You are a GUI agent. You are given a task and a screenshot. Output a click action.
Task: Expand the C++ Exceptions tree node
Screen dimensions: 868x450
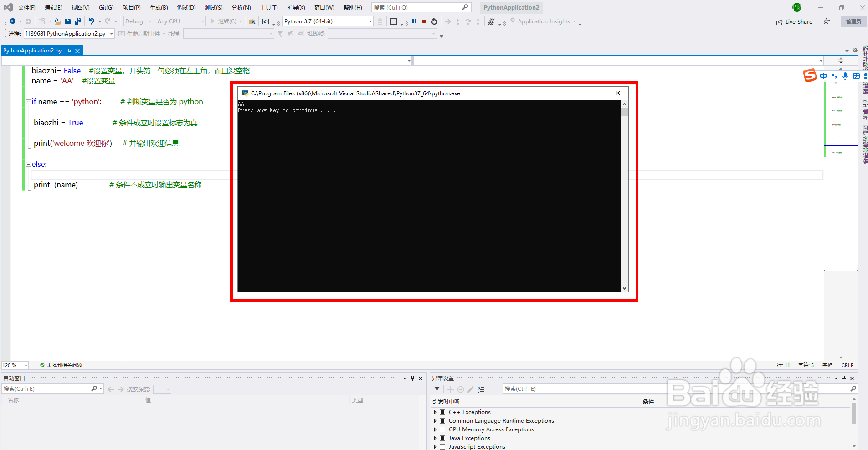[x=435, y=412]
